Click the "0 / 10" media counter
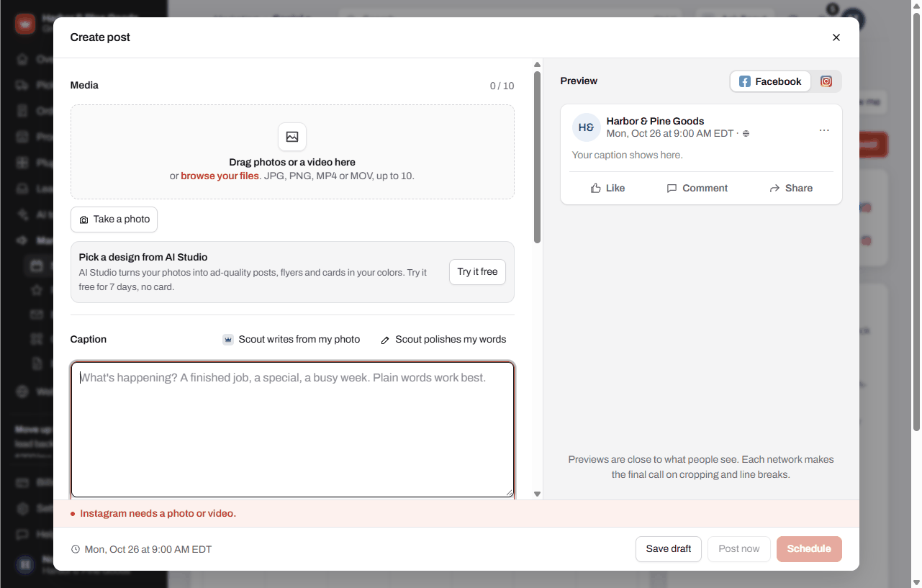 coord(502,86)
